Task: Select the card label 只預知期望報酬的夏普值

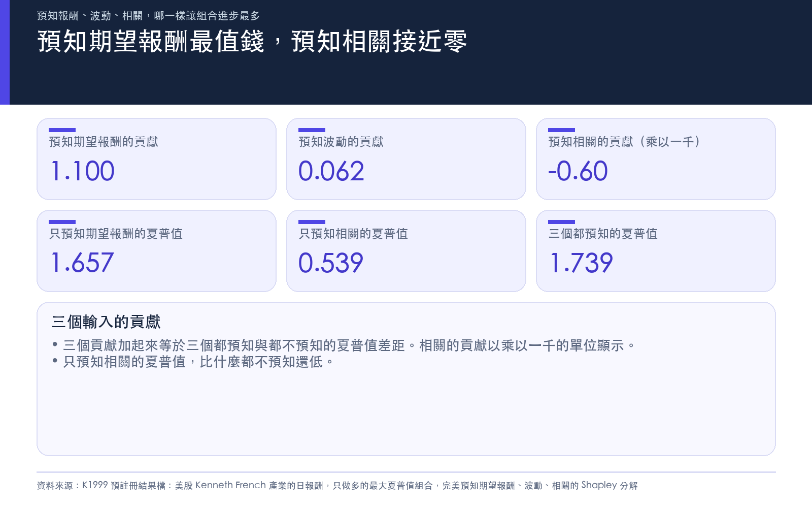Action: coord(116,234)
